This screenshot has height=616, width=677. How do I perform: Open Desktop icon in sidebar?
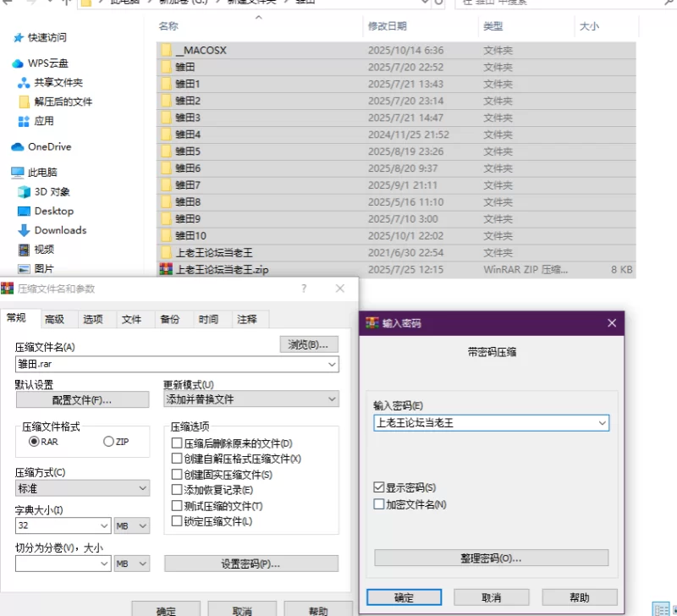point(24,211)
